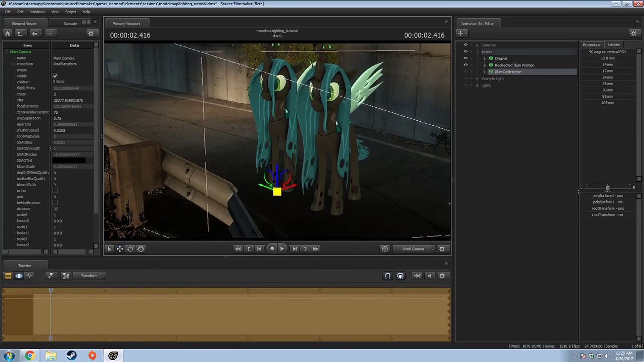
Task: Switch to the Console tab
Action: 70,23
